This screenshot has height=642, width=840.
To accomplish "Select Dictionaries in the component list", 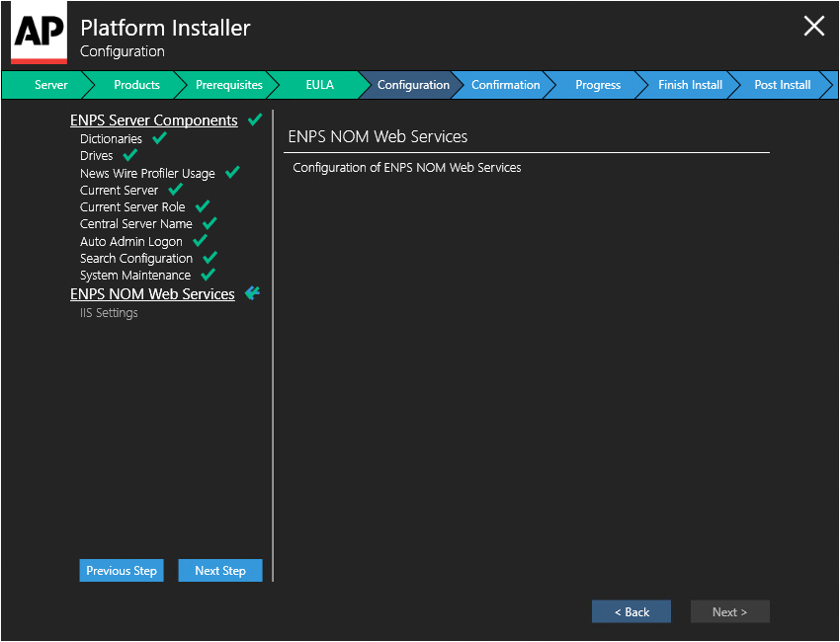I will coord(111,138).
